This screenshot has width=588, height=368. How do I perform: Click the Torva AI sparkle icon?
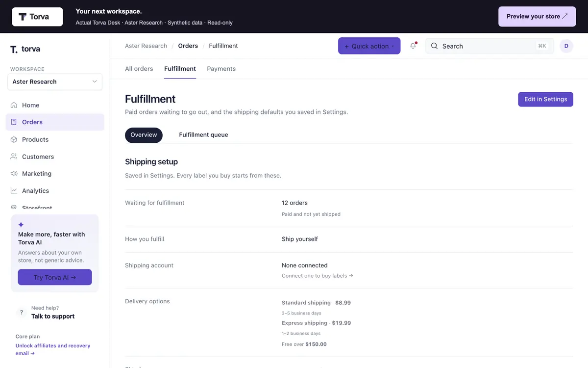21,225
